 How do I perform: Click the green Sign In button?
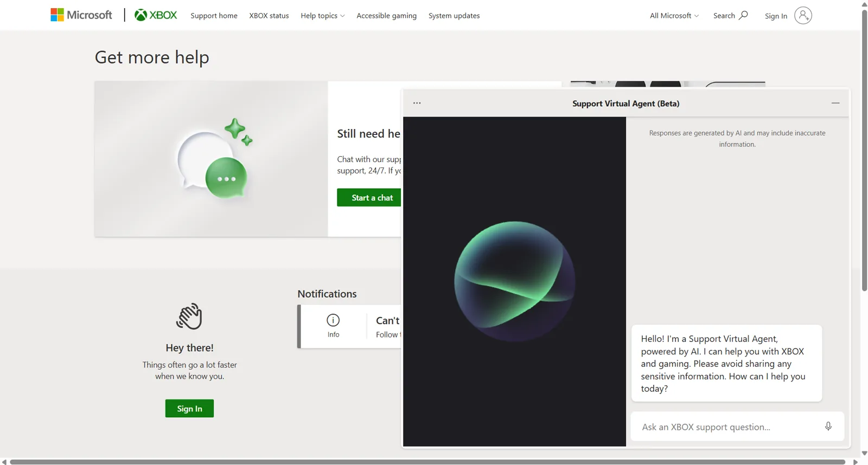tap(189, 408)
